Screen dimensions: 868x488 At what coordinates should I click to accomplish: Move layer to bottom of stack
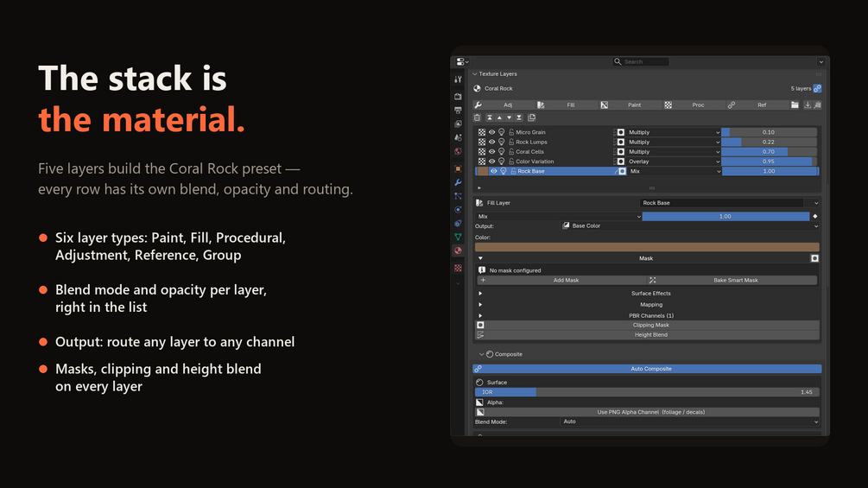519,117
